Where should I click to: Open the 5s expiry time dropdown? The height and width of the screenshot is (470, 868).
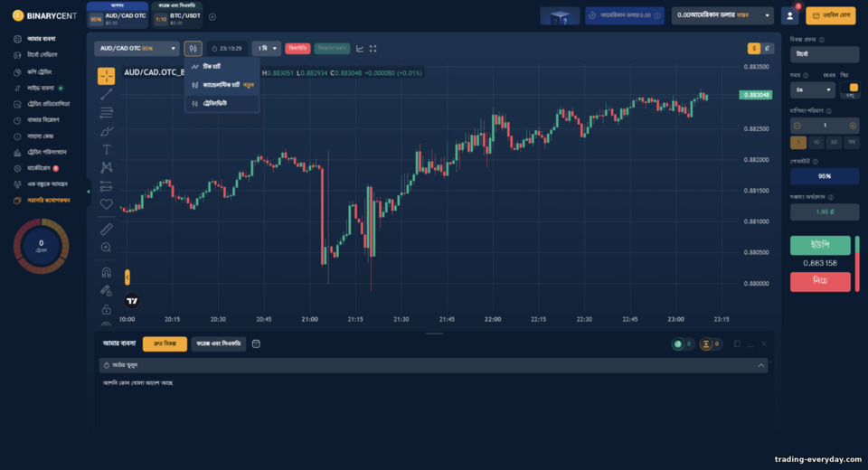coord(812,89)
